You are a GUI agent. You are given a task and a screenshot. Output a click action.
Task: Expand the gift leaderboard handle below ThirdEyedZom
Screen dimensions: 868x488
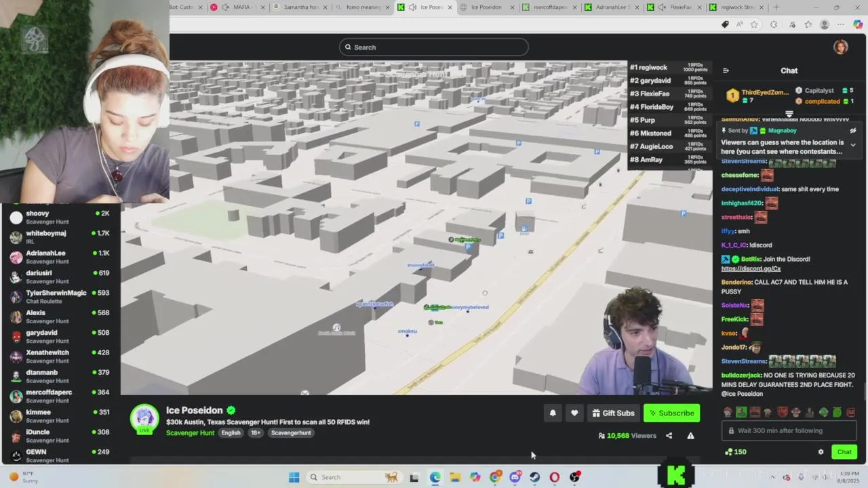tap(789, 114)
